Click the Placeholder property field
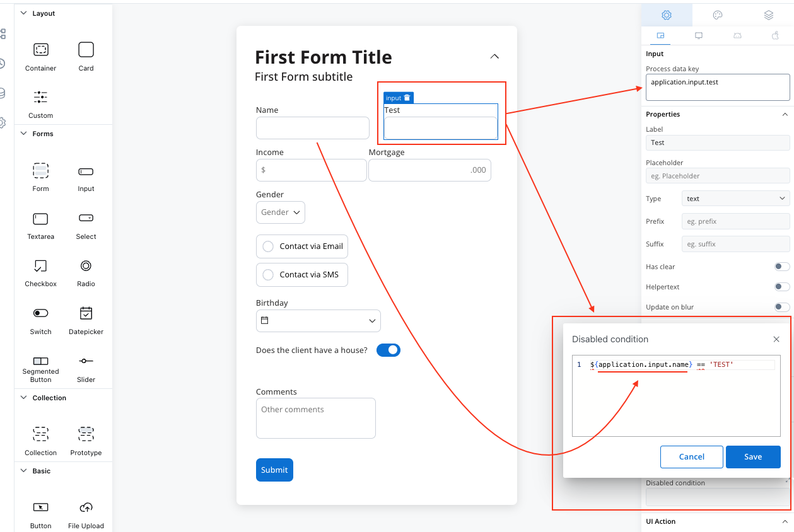 (x=718, y=176)
